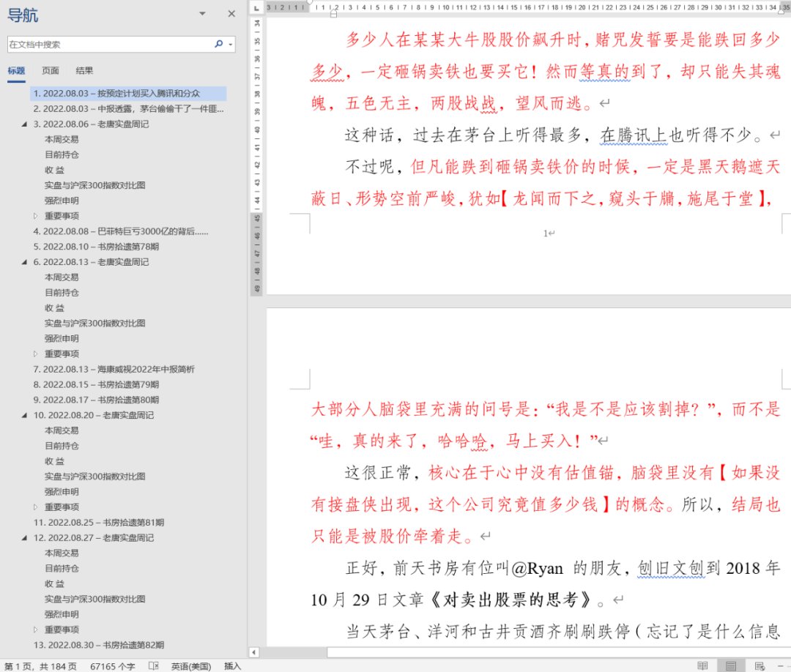Screen dimensions: 791x672
Task: Open the search options dropdown arrow
Action: 231,45
